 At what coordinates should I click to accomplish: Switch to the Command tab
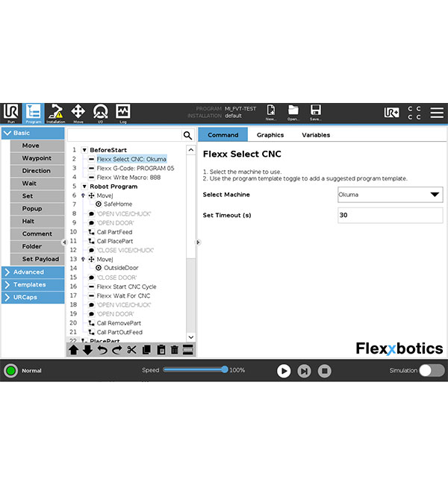(223, 135)
